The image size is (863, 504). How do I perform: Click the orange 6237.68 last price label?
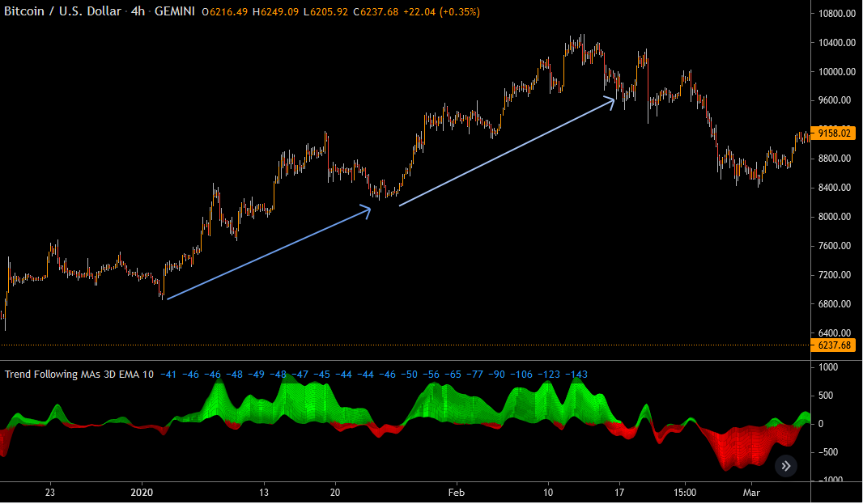(x=833, y=345)
